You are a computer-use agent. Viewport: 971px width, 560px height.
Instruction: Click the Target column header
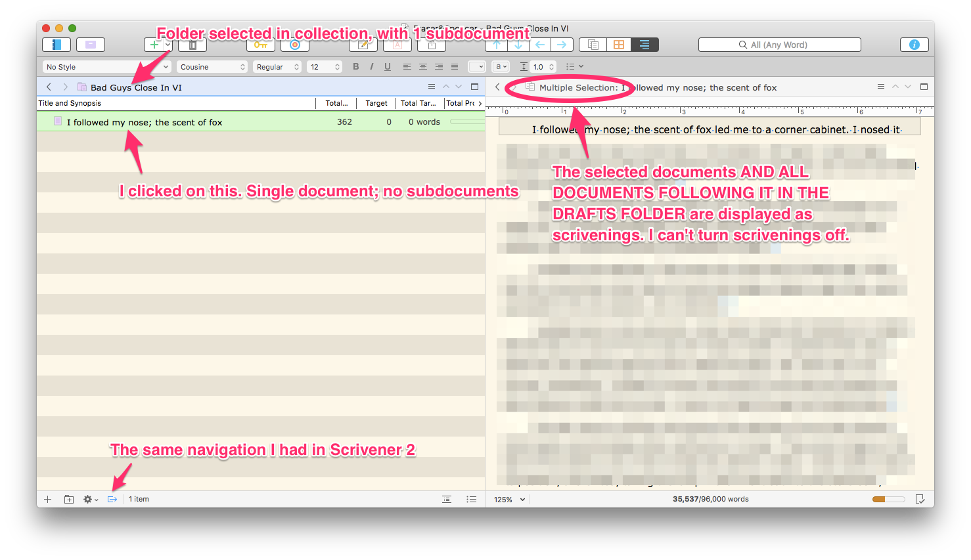[x=376, y=103]
